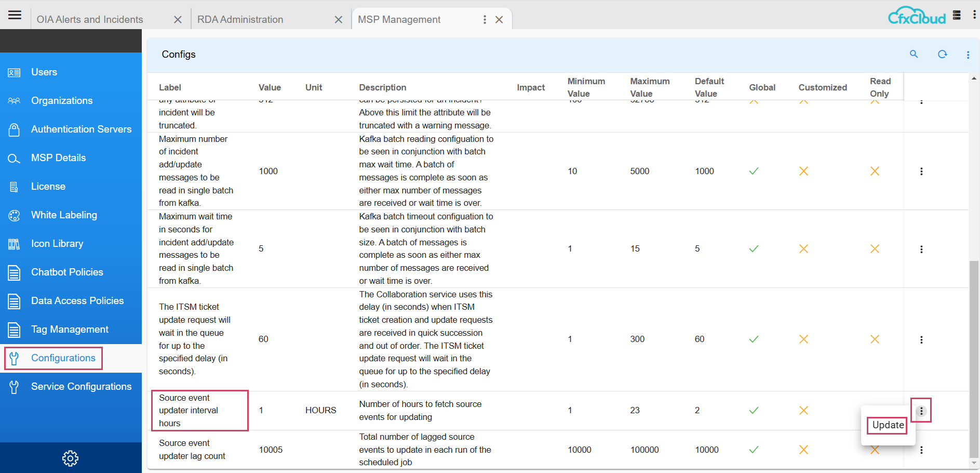
Task: Click the settings gear at sidebar bottom
Action: [70, 458]
